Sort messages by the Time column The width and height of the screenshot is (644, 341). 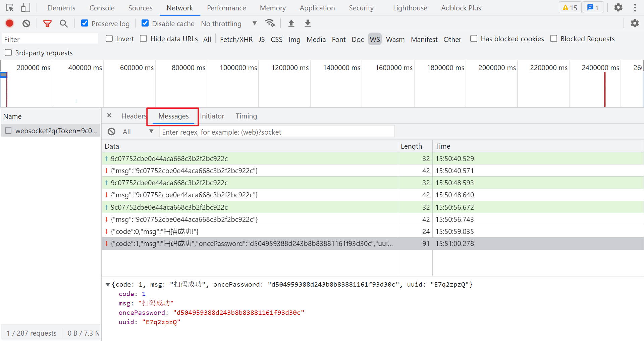pos(538,146)
